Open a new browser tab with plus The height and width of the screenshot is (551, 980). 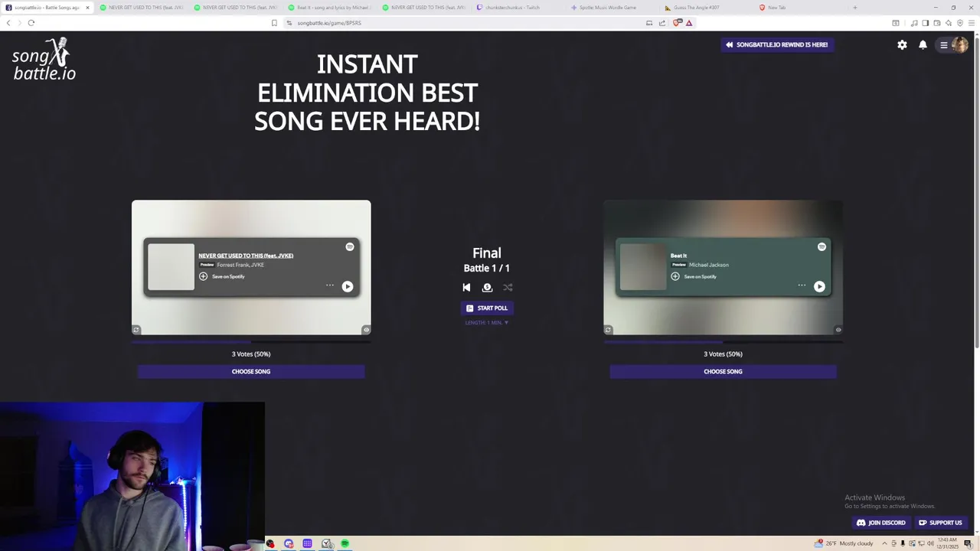pyautogui.click(x=855, y=8)
